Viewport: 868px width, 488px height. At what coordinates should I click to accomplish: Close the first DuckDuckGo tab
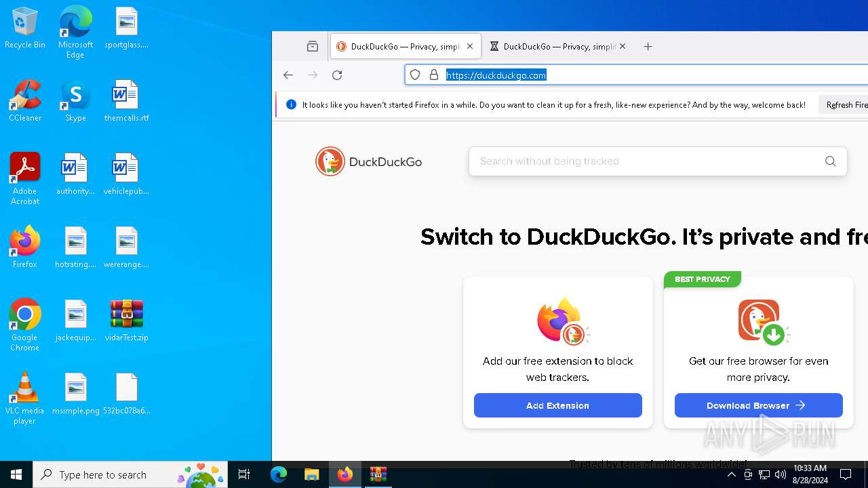click(470, 47)
